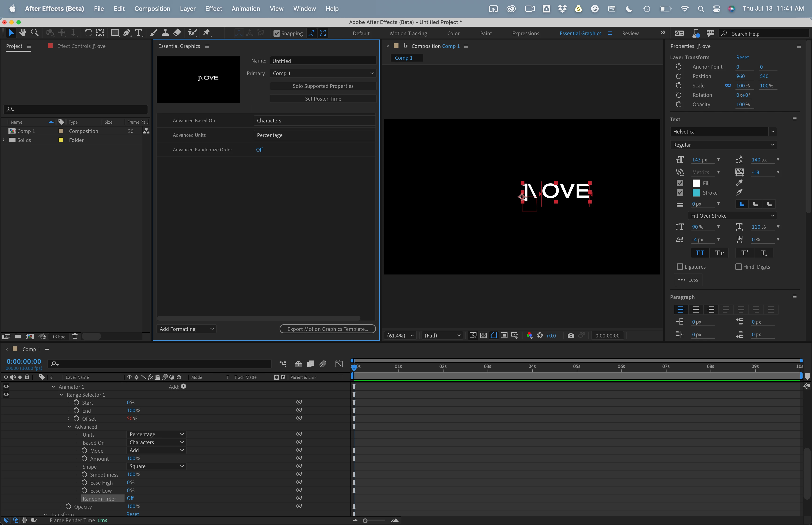
Task: Select the Horizontal Type tool
Action: (139, 33)
